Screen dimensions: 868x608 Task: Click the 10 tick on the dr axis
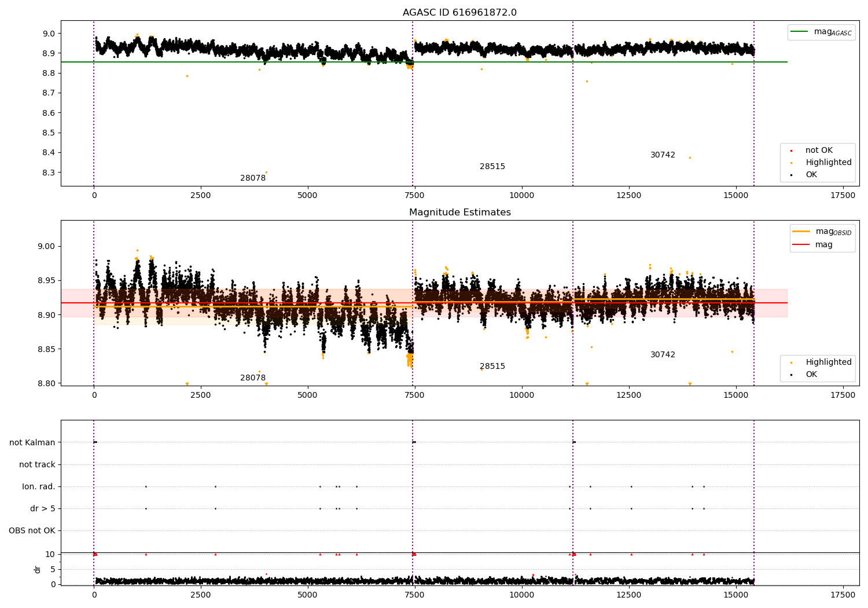coord(50,555)
